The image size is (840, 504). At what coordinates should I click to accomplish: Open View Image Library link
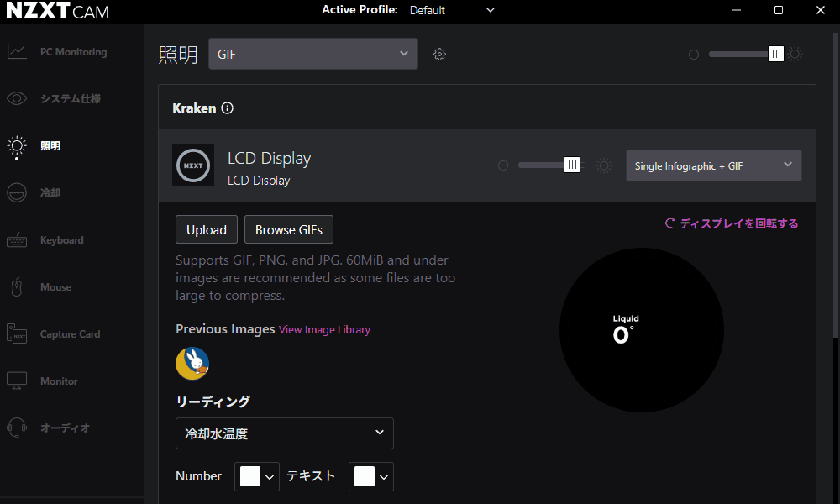point(324,330)
